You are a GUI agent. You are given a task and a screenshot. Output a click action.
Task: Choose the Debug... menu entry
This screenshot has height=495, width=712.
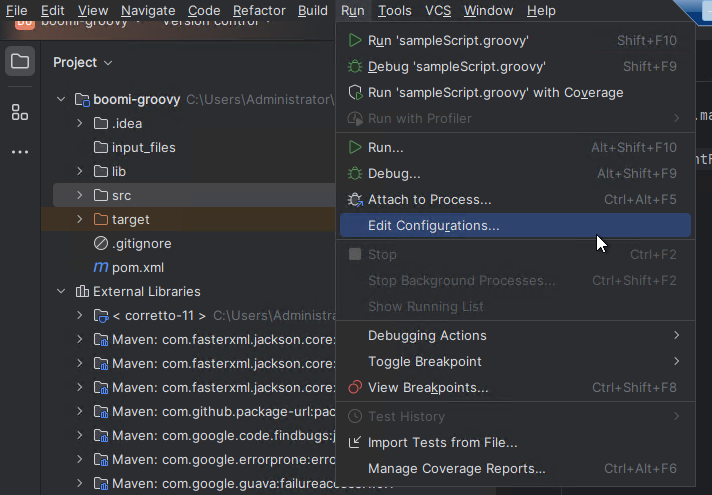coord(515,173)
